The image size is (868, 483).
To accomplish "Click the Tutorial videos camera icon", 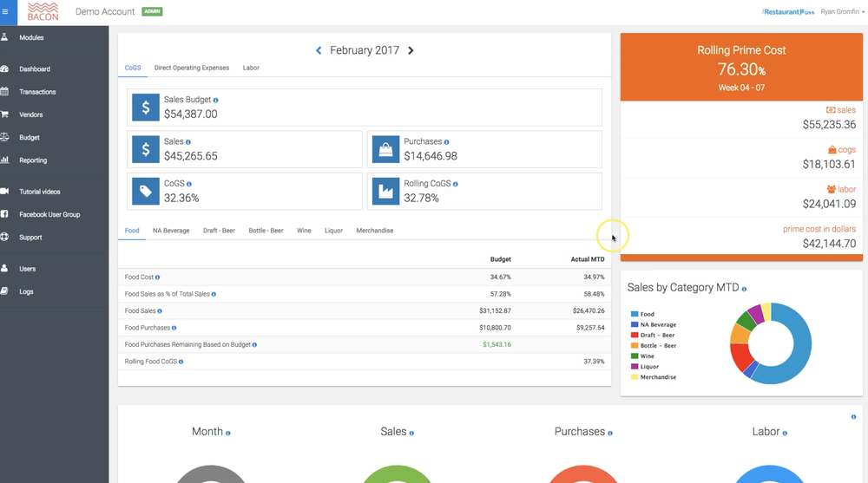I will 4,191.
